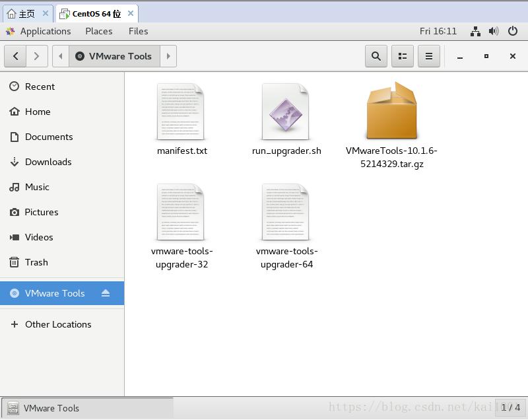Image resolution: width=528 pixels, height=420 pixels.
Task: Click the VMware Tools taskbar window button
Action: (88, 408)
